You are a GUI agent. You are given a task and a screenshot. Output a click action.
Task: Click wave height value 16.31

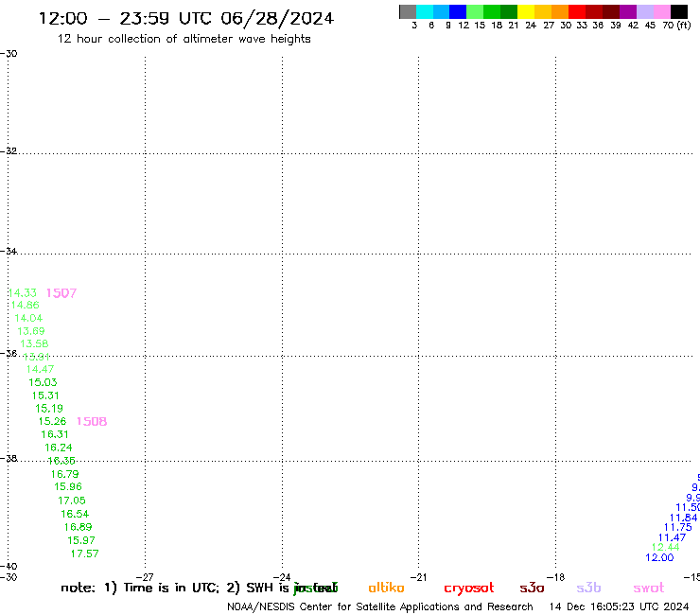click(55, 434)
